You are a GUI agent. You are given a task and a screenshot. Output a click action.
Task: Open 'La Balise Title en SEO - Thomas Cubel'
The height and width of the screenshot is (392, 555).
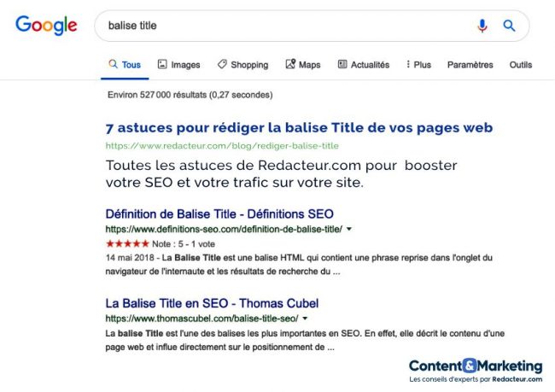click(212, 303)
